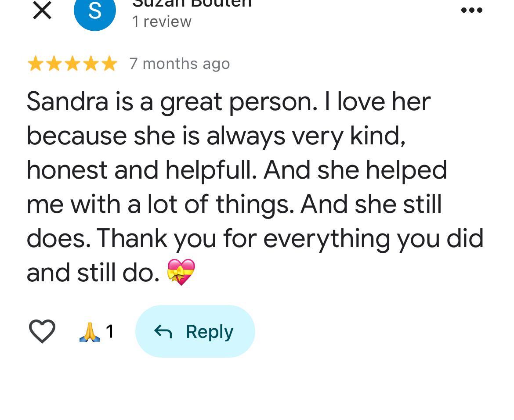Screen dimensions: 514x420
Task: Click the word "Sandra" in the review
Action: (67, 101)
